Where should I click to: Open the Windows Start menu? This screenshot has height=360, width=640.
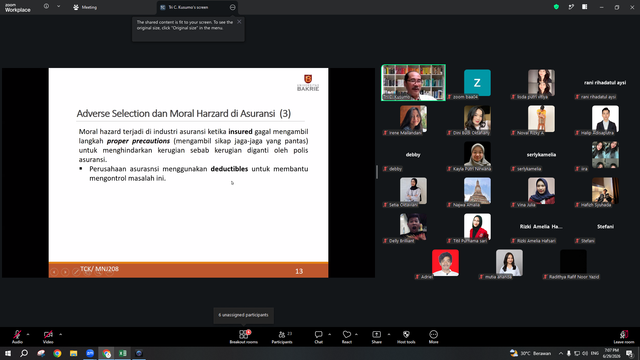[8, 353]
